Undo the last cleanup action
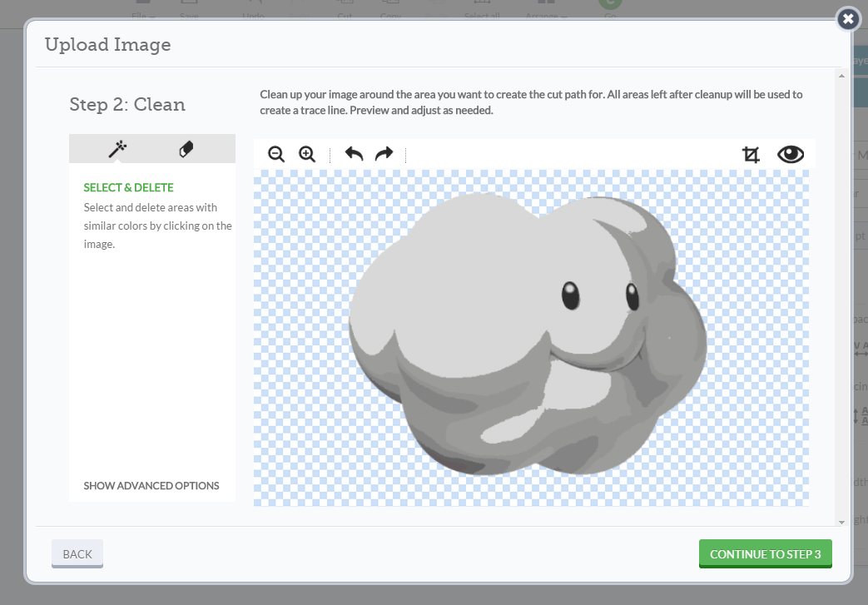 (354, 153)
